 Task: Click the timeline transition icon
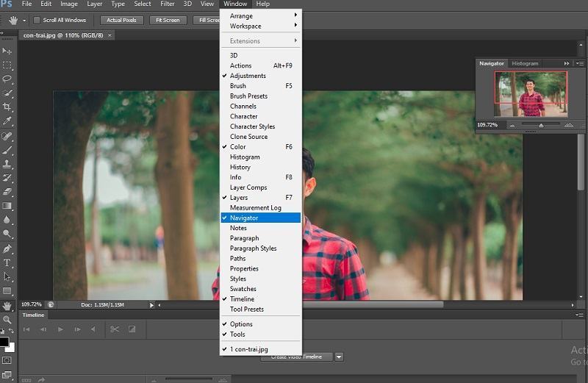[132, 329]
